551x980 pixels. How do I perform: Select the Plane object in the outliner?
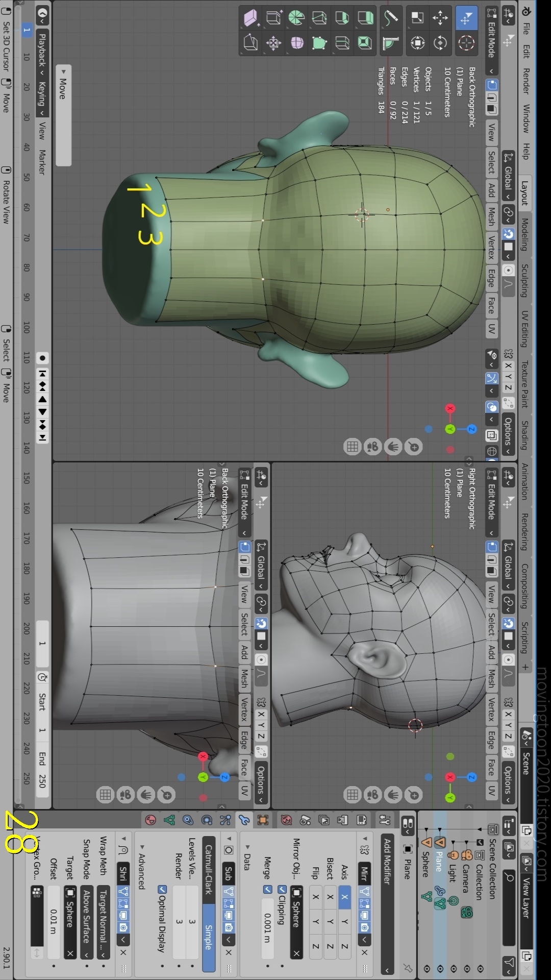(439, 861)
